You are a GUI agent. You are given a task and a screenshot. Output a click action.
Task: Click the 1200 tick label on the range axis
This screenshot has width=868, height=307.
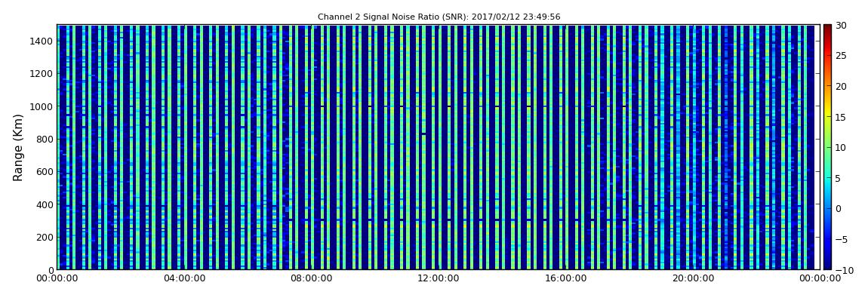pyautogui.click(x=42, y=74)
